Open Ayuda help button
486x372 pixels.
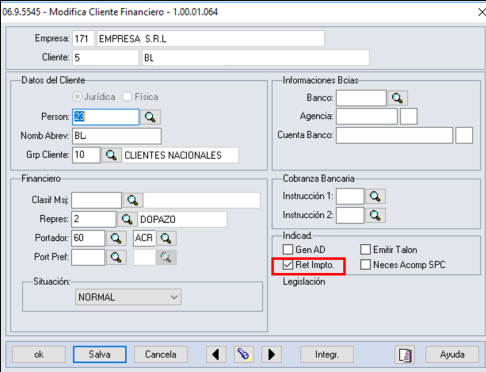coord(452,354)
